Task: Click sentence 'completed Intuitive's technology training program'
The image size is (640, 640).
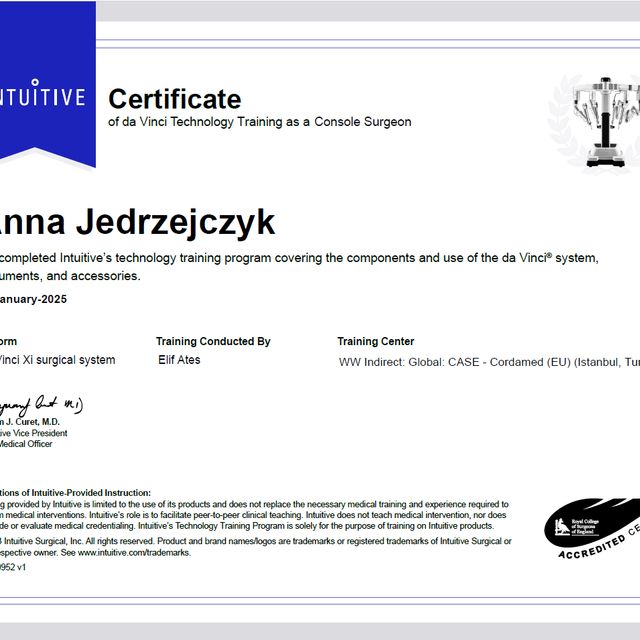Action: click(x=135, y=258)
